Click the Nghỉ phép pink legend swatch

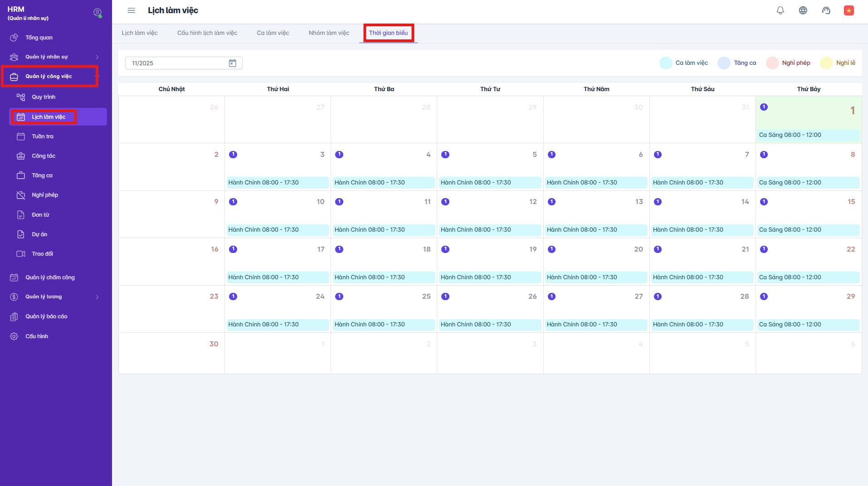click(772, 63)
